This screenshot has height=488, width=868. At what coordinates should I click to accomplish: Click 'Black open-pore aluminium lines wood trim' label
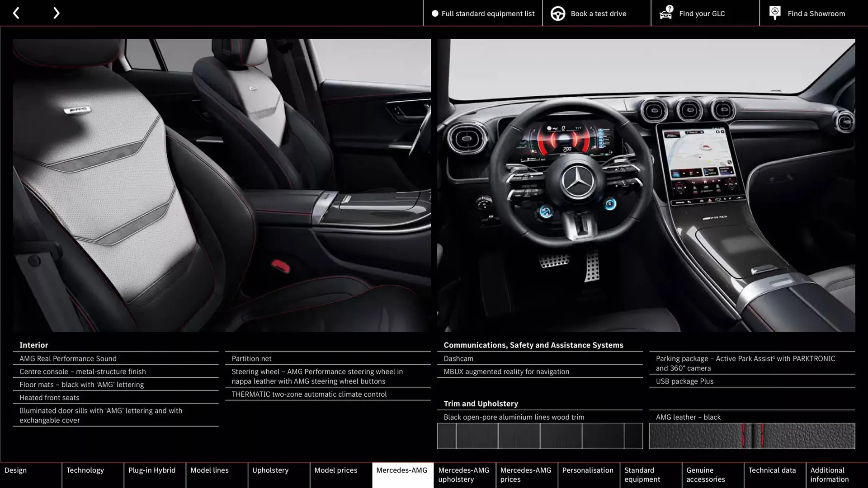point(514,417)
